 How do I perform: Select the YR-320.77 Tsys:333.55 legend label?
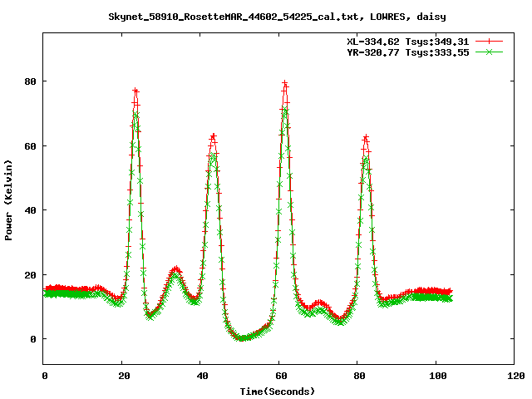pos(407,52)
